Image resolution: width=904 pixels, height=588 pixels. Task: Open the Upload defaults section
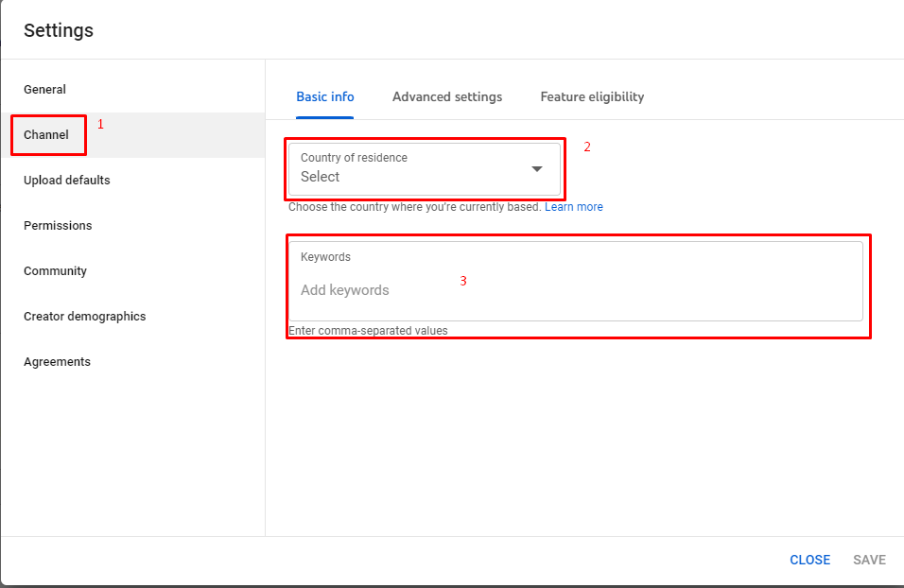pyautogui.click(x=67, y=180)
